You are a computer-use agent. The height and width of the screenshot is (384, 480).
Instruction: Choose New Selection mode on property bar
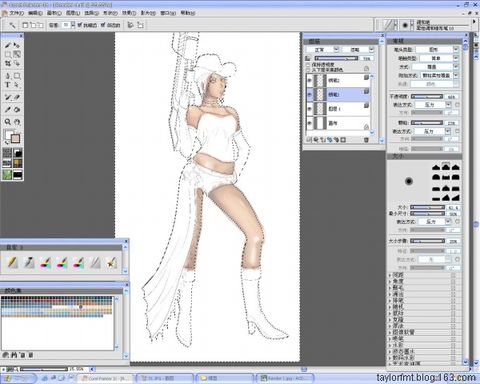25,25
